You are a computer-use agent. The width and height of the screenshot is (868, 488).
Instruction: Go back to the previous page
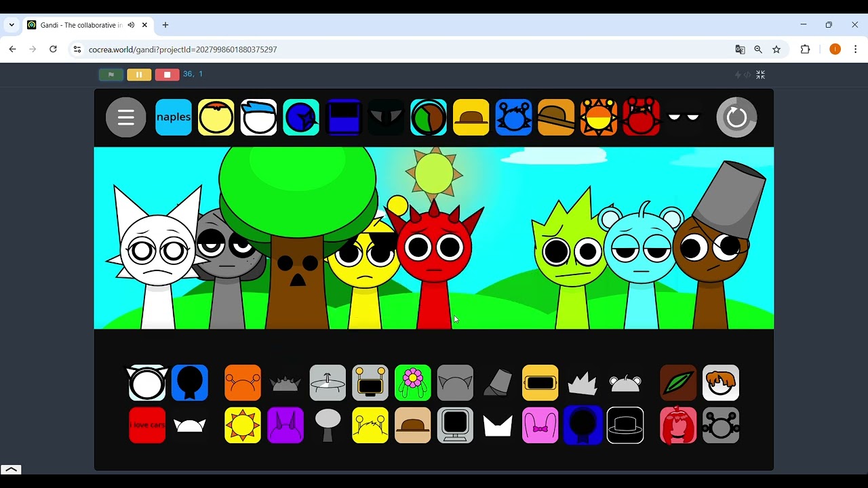pyautogui.click(x=12, y=49)
